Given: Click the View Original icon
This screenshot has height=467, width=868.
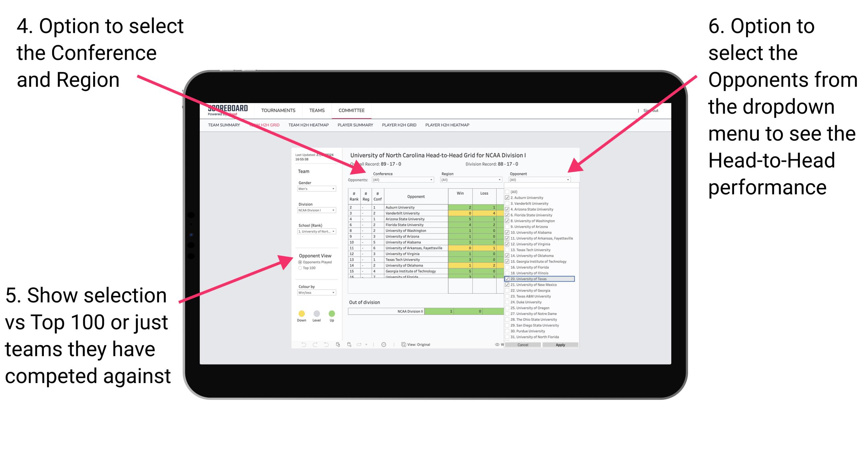Looking at the screenshot, I should tap(402, 345).
